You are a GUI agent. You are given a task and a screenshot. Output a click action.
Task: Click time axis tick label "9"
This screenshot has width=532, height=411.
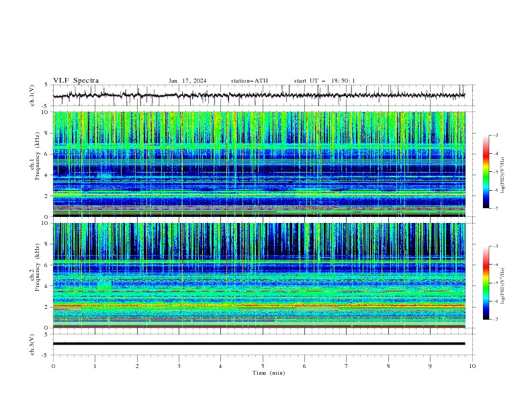coord(430,366)
